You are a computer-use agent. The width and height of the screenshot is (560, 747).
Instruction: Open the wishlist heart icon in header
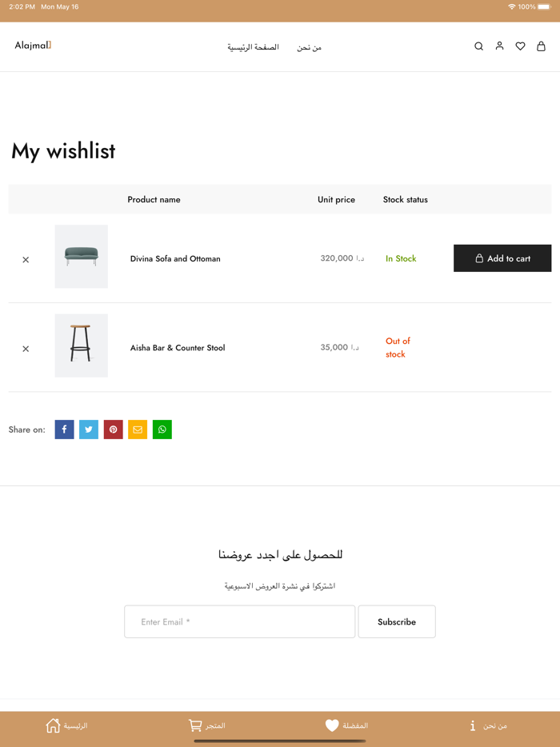[x=520, y=46]
